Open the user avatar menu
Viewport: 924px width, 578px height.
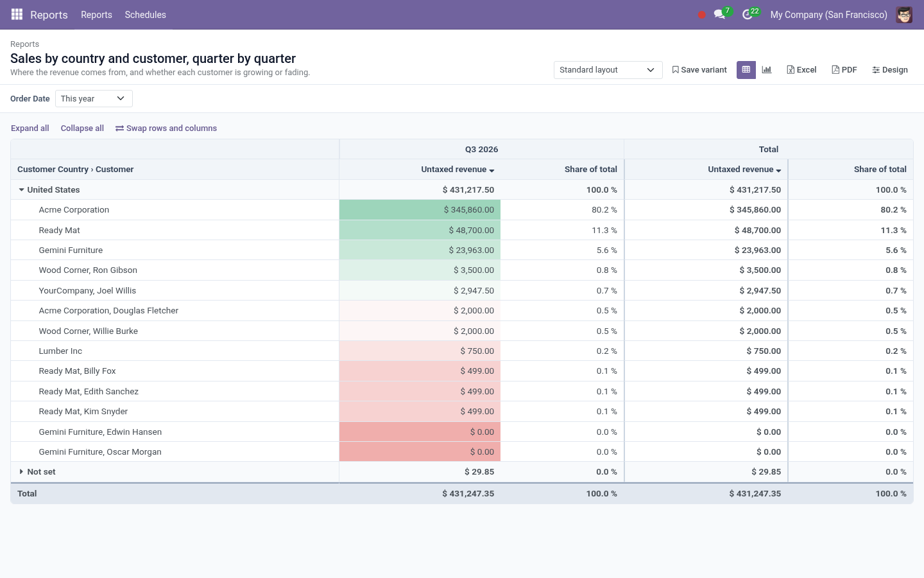pyautogui.click(x=904, y=15)
